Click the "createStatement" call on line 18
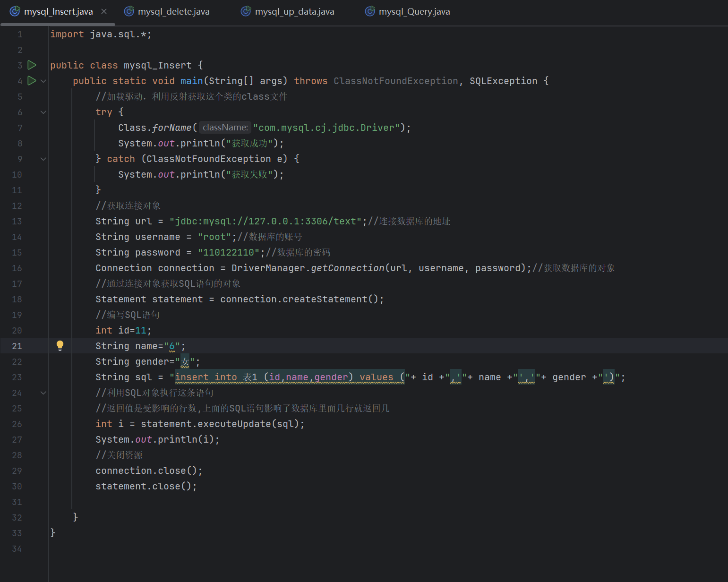The height and width of the screenshot is (582, 728). (x=325, y=300)
